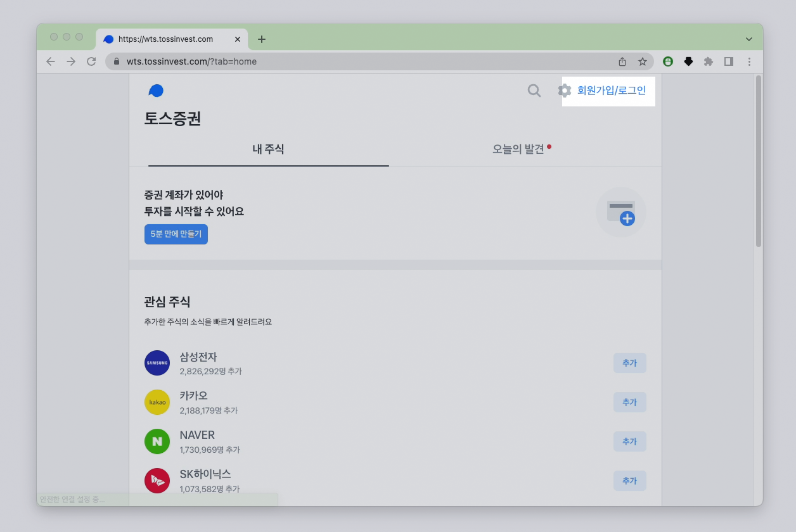This screenshot has height=532, width=796.
Task: Click the 삼성전자 stock name
Action: click(198, 357)
